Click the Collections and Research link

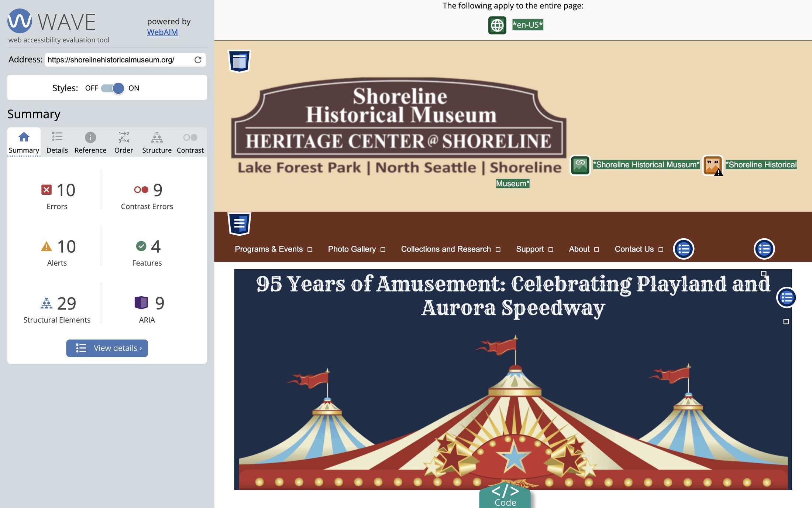(446, 249)
